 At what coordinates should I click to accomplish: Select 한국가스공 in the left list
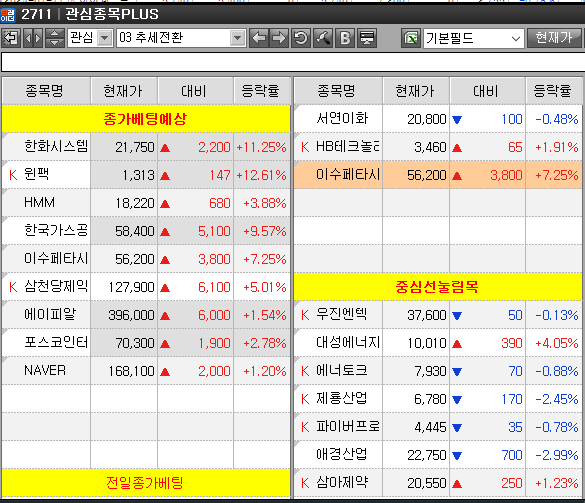click(56, 230)
